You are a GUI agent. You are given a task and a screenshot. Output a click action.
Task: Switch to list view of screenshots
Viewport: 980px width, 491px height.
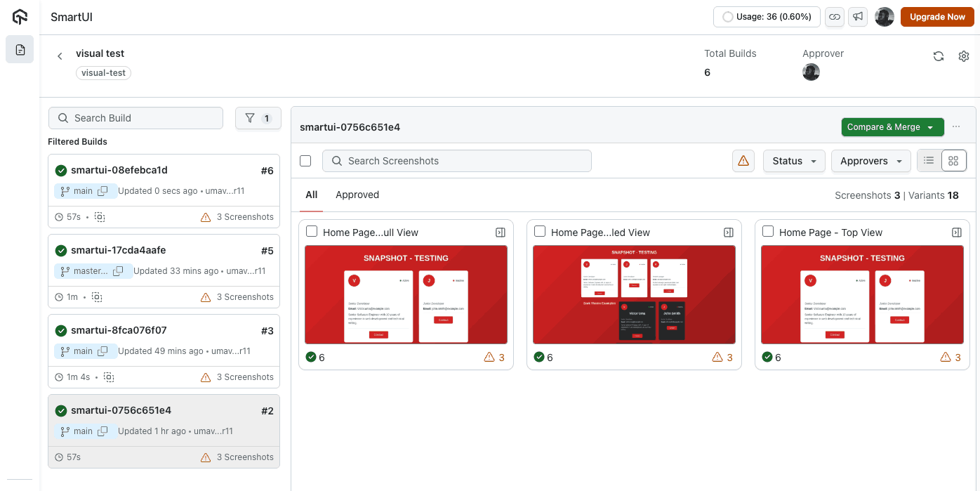(929, 160)
